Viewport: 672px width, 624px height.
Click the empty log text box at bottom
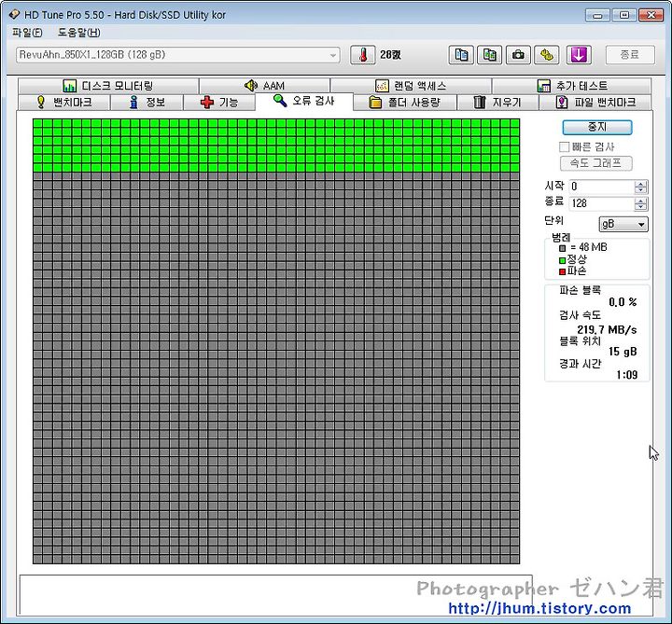(x=275, y=594)
